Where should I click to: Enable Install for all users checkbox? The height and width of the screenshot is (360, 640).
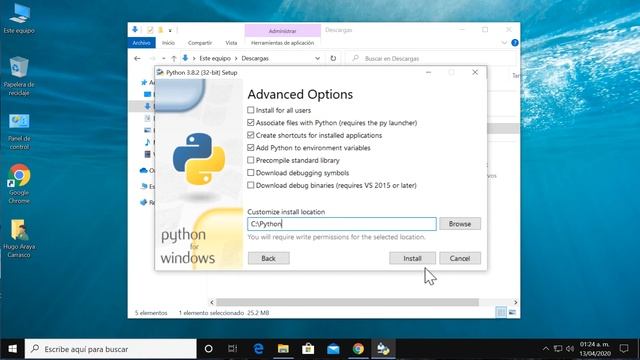tap(251, 110)
